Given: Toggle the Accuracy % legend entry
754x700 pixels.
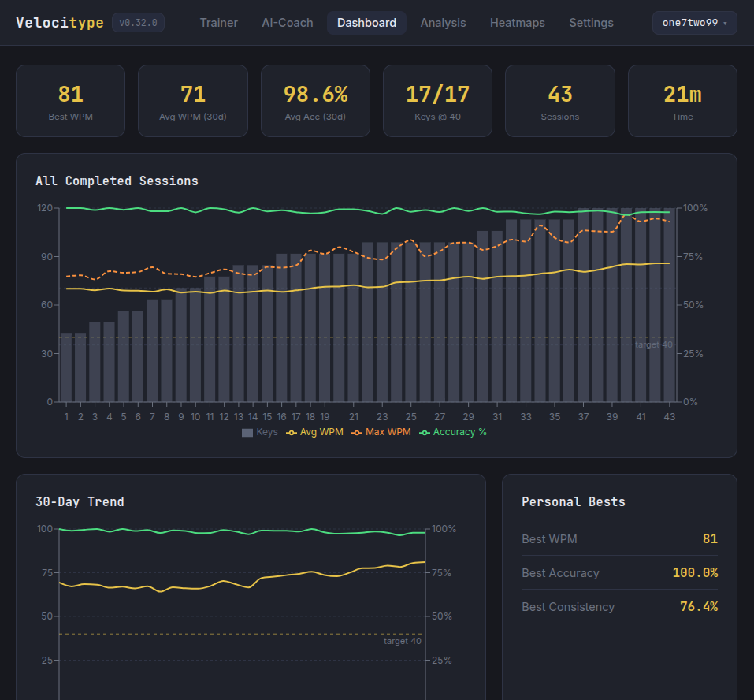Looking at the screenshot, I should point(453,432).
